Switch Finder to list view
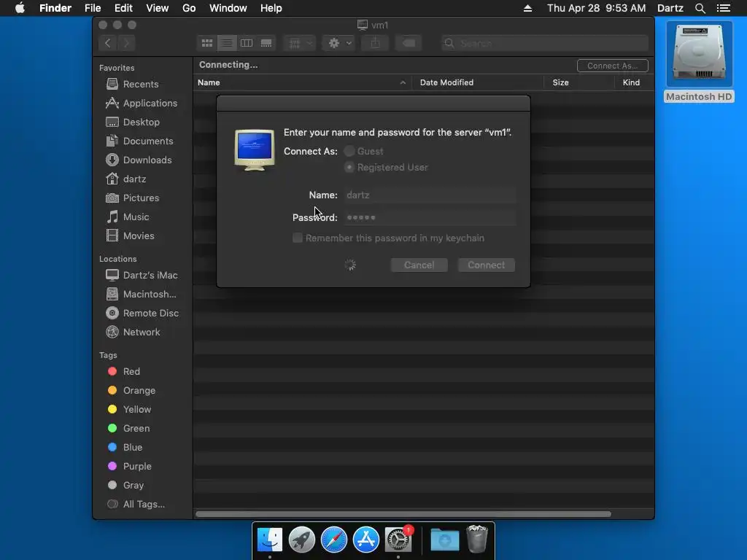Screen dimensions: 747x560 227,43
